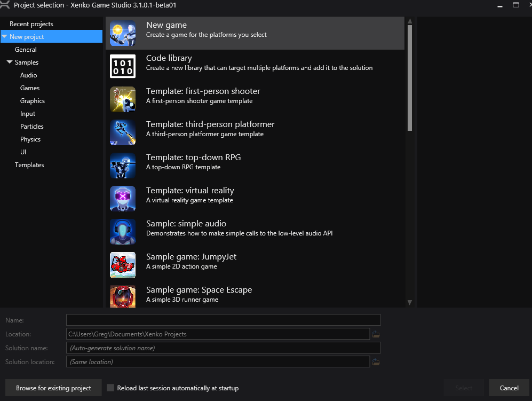The width and height of the screenshot is (532, 401).
Task: Pick the Space Escape sample icon
Action: 123,296
